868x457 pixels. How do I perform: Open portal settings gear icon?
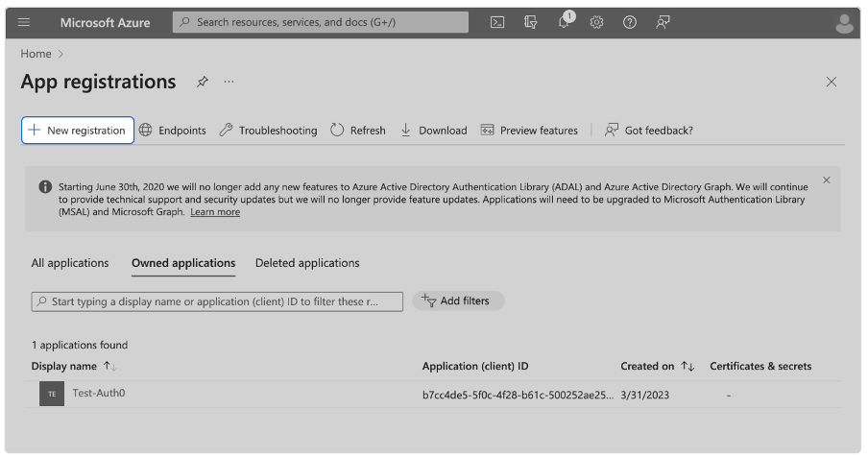[596, 22]
